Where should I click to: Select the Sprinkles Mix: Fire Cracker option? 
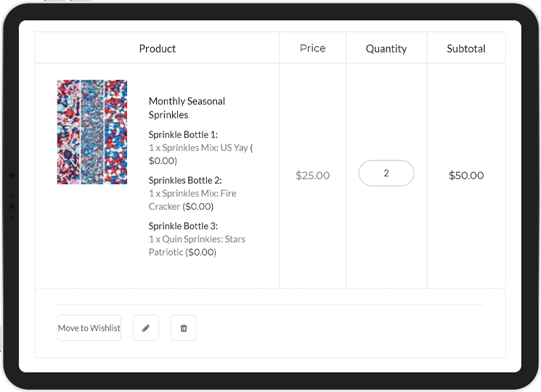coord(192,200)
